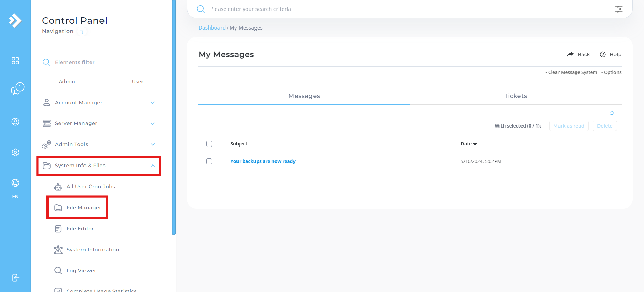The width and height of the screenshot is (644, 292).
Task: Click the Mark as read button
Action: 569,126
